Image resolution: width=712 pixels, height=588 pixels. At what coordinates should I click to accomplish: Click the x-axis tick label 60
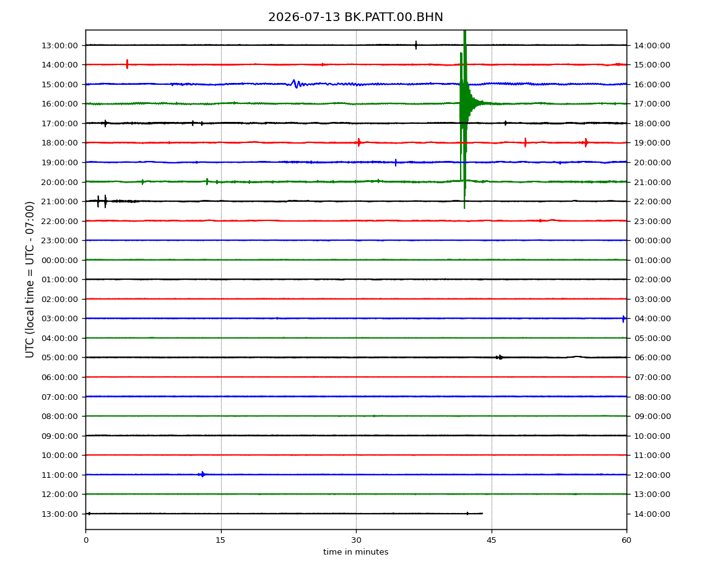(x=627, y=540)
